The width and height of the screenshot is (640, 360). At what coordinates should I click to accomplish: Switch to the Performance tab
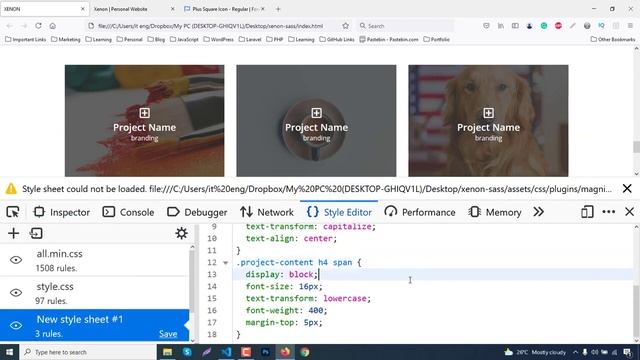tap(420, 212)
